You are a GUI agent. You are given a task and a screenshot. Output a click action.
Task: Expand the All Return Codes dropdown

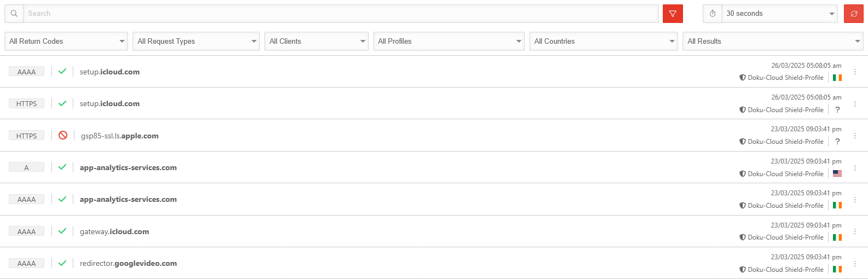click(66, 41)
